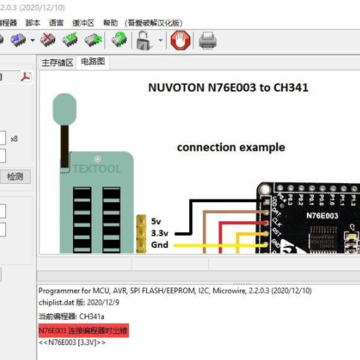Click the input field beside x8
Screen dimensions: 360x360
3,138
